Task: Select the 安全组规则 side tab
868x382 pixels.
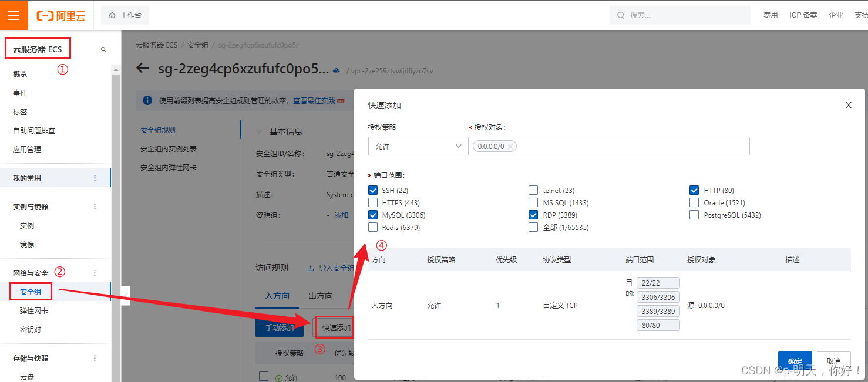Action: click(158, 130)
